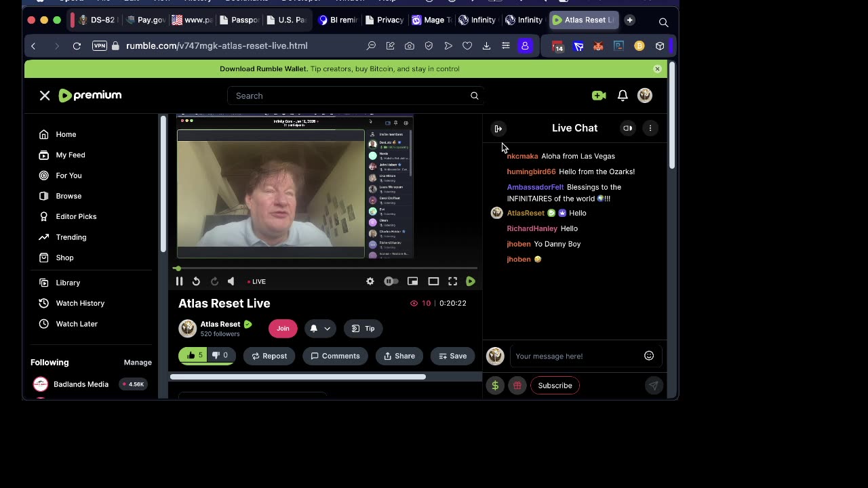Toggle the VPN badge in address bar
Image resolution: width=868 pixels, height=488 pixels.
100,46
